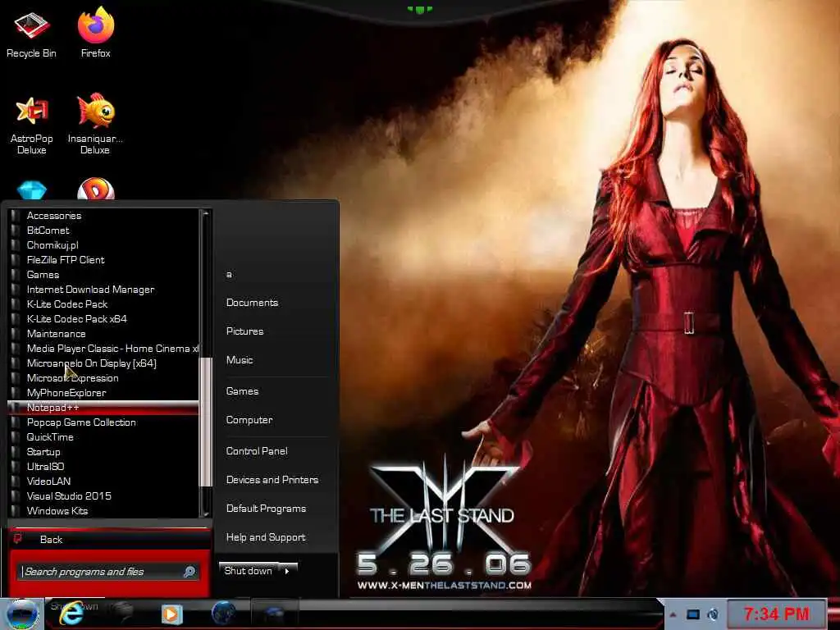The height and width of the screenshot is (630, 840).
Task: Expand the MyPhoneExplorer folder
Action: coord(103,393)
